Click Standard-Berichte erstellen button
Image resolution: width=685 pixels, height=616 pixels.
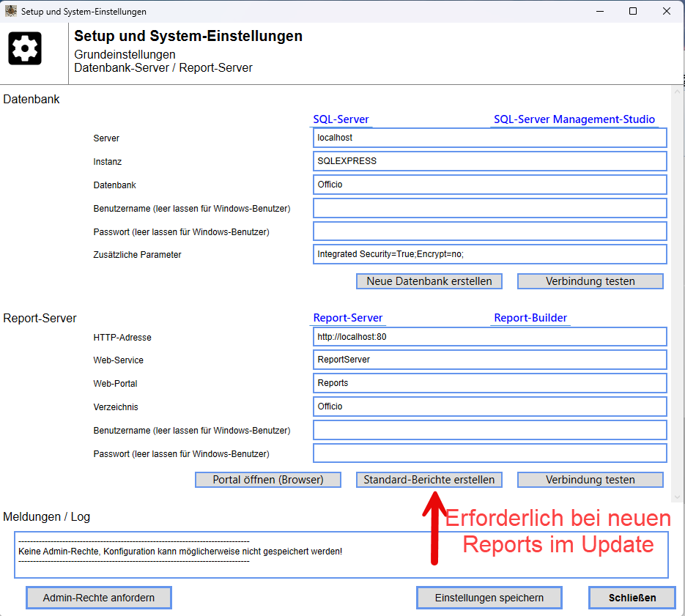tap(429, 480)
